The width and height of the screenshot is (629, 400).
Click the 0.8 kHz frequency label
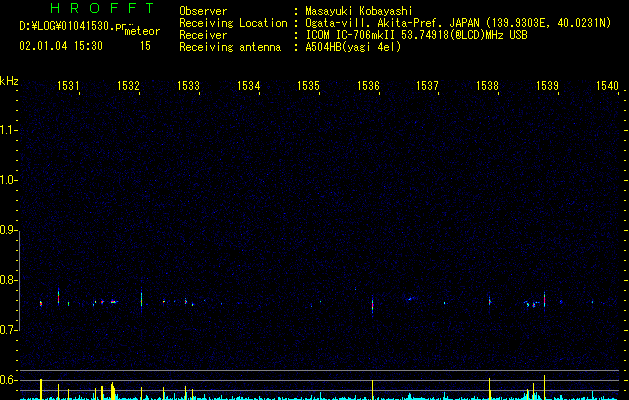tap(8, 280)
